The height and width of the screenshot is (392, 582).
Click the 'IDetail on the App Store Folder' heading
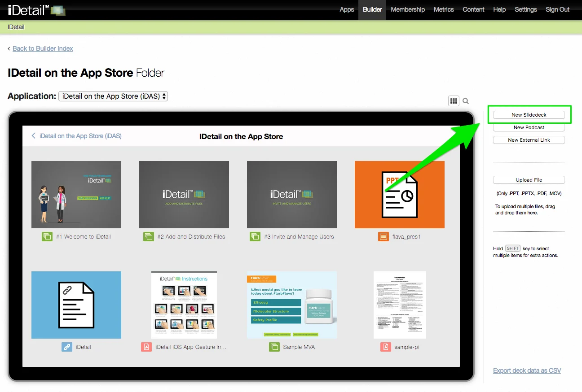point(86,73)
